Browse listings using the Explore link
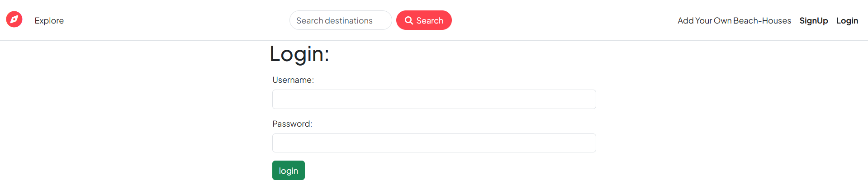 tap(49, 21)
